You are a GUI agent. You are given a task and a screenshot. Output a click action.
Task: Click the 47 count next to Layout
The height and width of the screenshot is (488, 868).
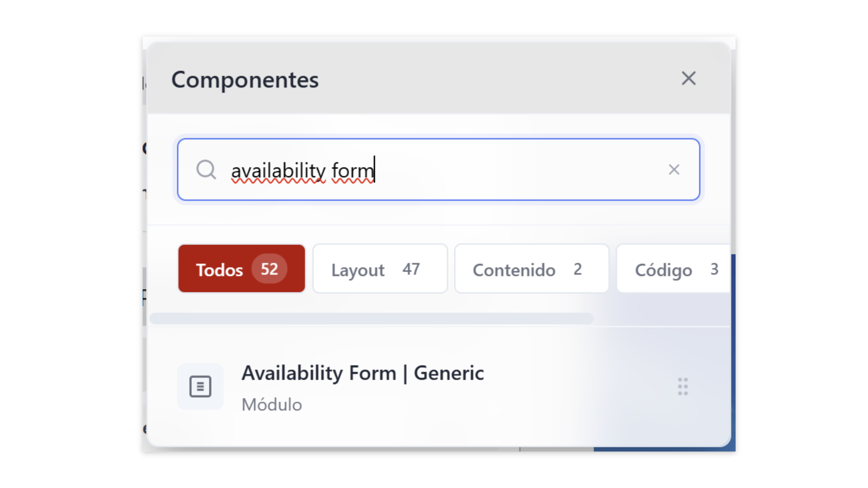point(411,269)
